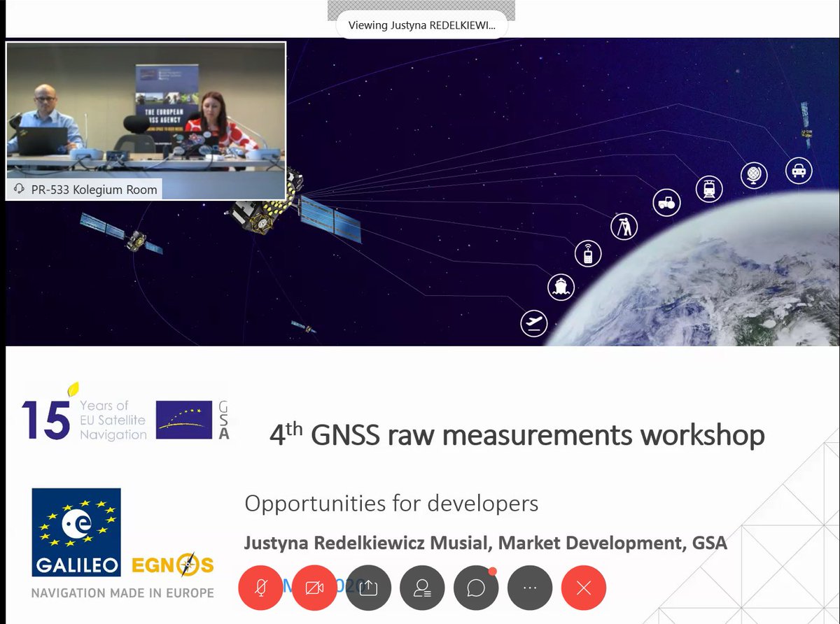Click the PR-533 Kolegium Room label

pos(94,190)
